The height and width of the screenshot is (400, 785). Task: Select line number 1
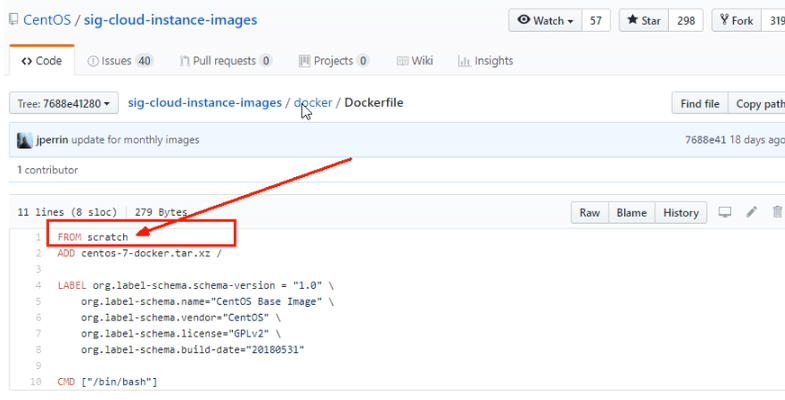tap(38, 237)
